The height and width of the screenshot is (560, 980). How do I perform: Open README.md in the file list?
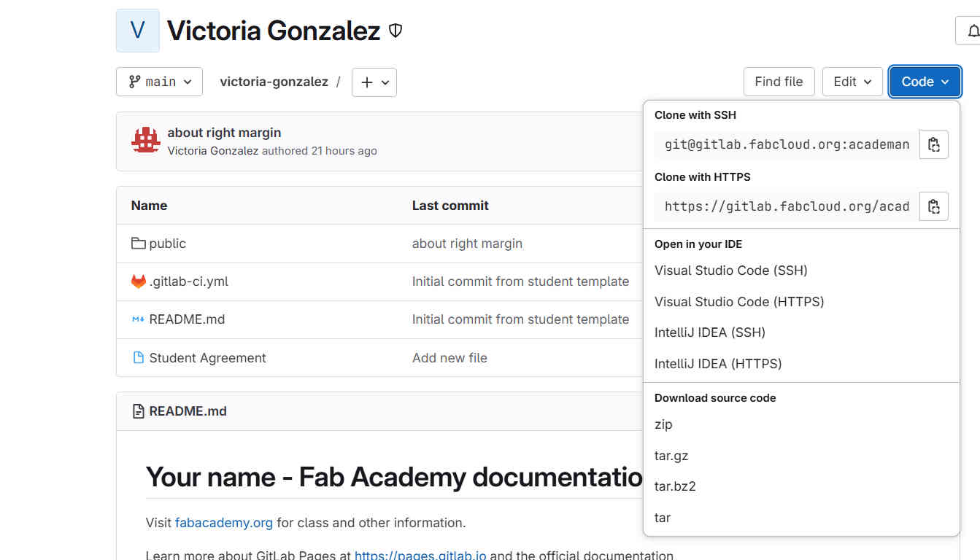point(187,319)
